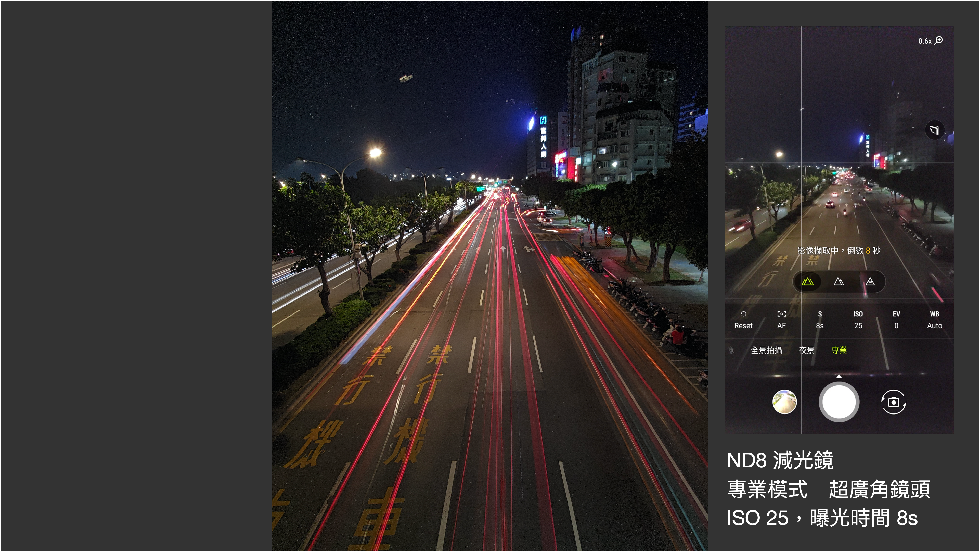The image size is (980, 552).
Task: Tap the switch camera rotate icon
Action: coord(893,402)
